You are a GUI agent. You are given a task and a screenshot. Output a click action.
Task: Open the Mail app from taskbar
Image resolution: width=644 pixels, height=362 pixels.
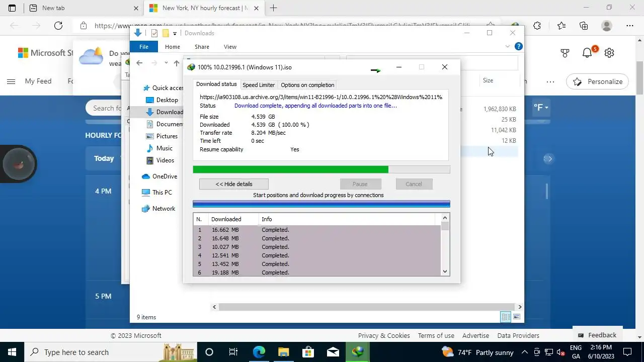coord(333,352)
